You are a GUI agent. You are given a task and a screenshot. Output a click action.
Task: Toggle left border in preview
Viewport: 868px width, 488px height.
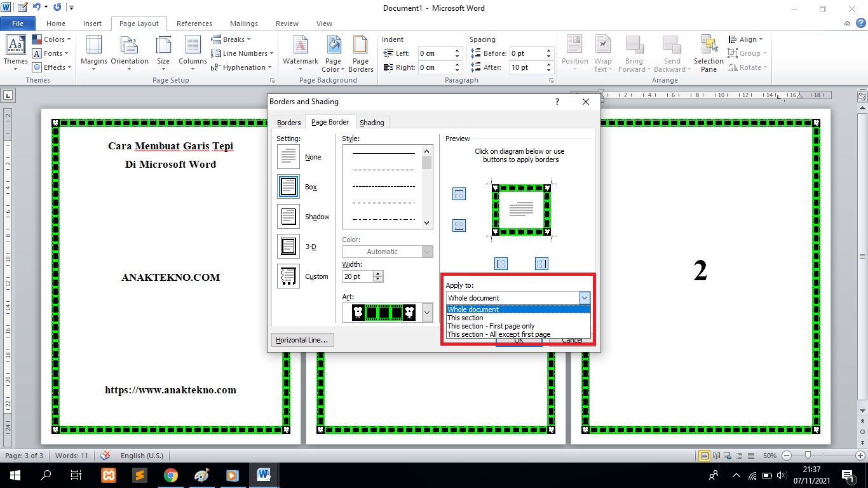tap(501, 263)
